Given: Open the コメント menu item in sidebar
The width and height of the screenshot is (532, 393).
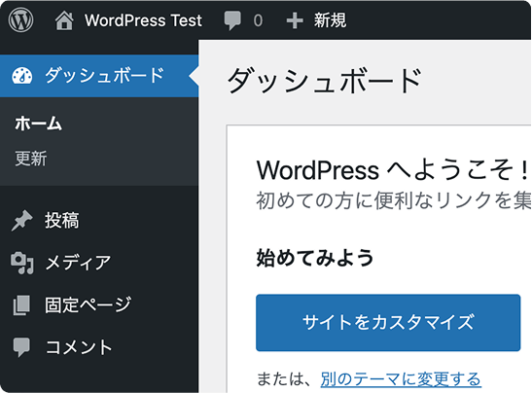Looking at the screenshot, I should coord(79,347).
